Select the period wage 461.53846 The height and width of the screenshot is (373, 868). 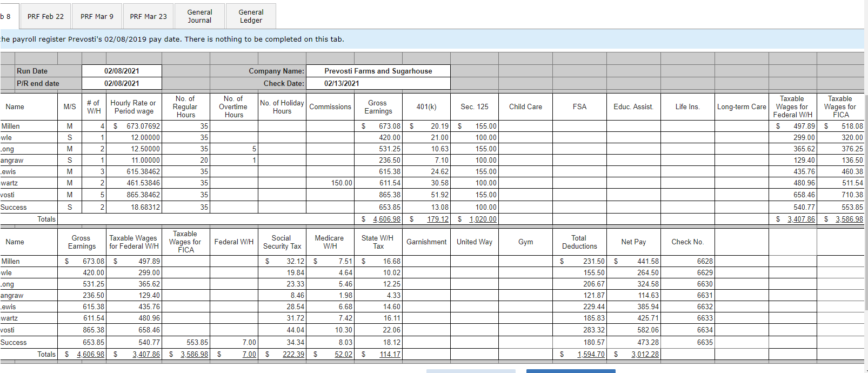click(133, 183)
